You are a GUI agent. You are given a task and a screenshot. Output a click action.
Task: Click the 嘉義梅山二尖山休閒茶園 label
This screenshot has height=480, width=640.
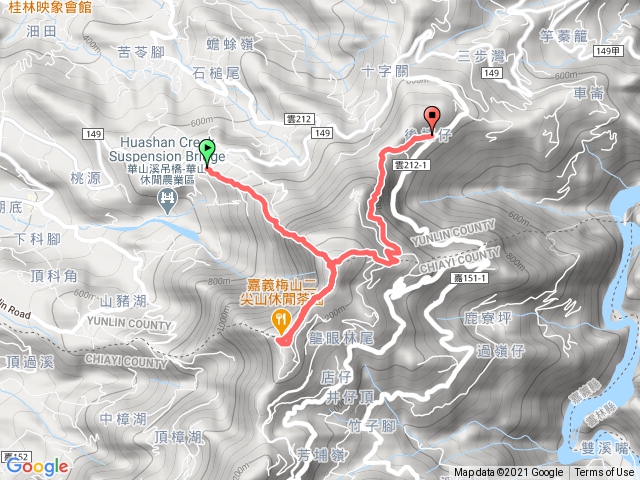pos(282,292)
